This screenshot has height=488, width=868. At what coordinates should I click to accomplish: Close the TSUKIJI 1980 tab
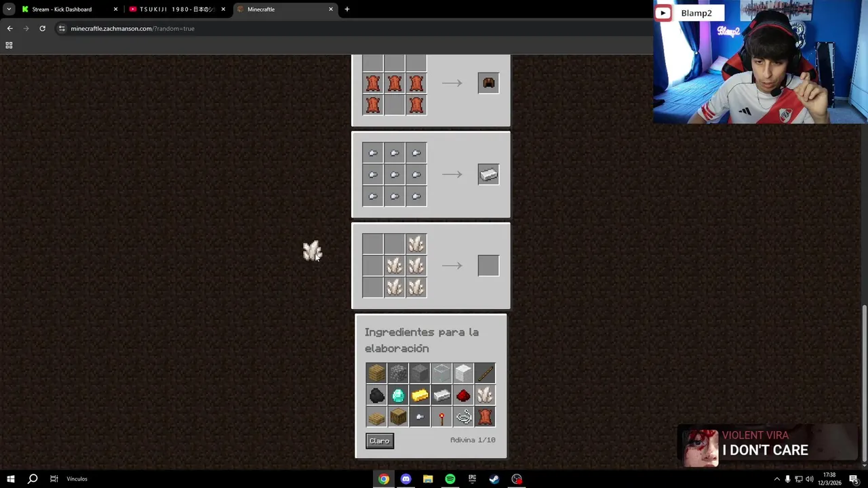[x=223, y=9]
